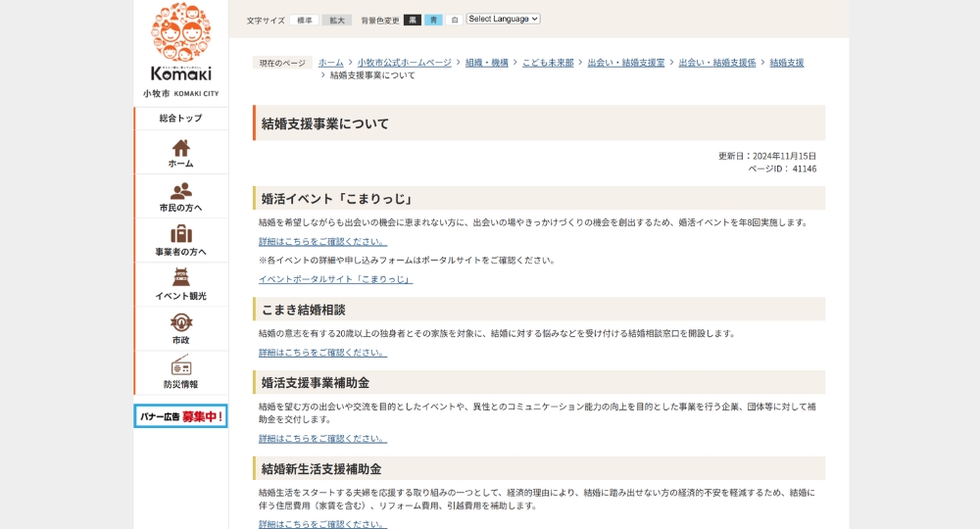980x529 pixels.
Task: Click こども未来部 breadcrumb link
Action: coord(548,63)
